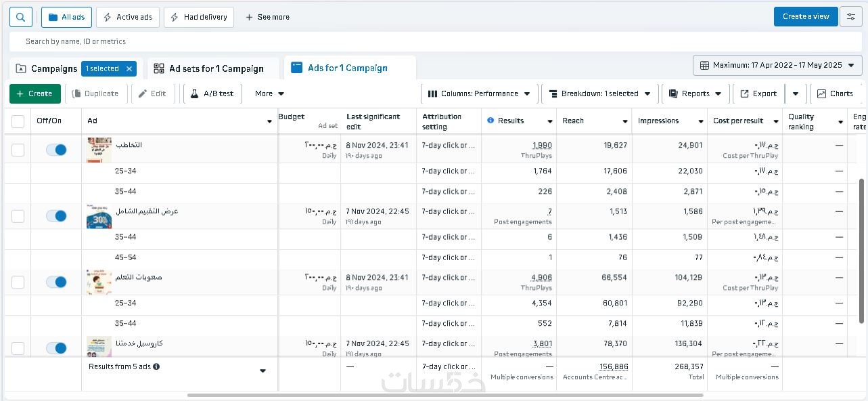Click the Create a view button

coord(805,17)
